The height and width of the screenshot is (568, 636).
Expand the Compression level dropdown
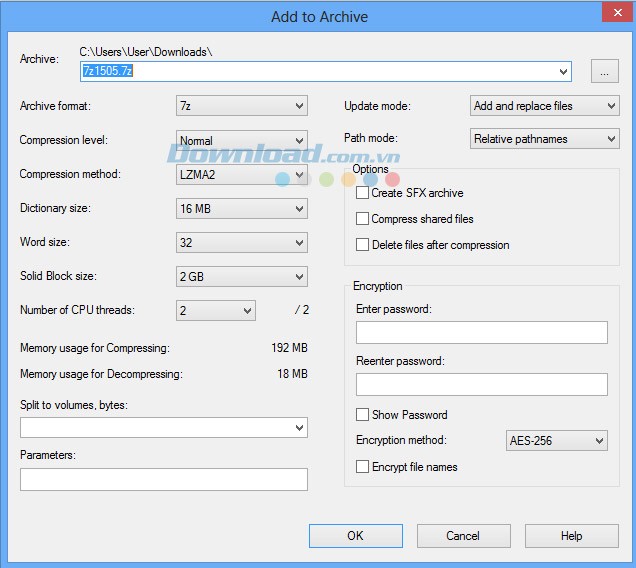[x=241, y=141]
